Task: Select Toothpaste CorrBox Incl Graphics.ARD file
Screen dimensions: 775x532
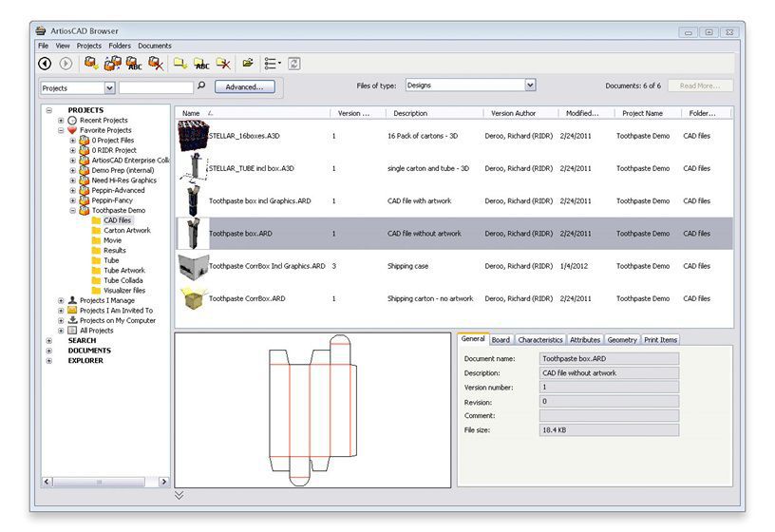Action: pos(267,266)
